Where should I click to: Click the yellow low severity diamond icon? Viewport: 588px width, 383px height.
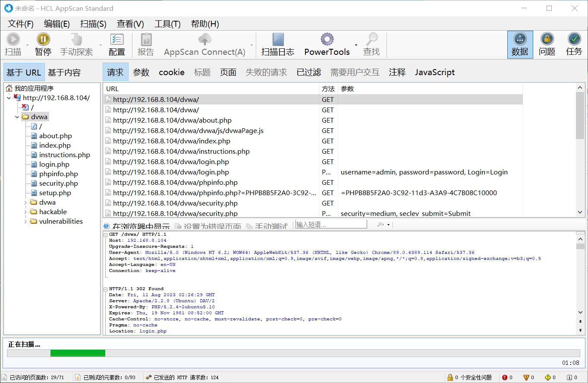coord(548,377)
